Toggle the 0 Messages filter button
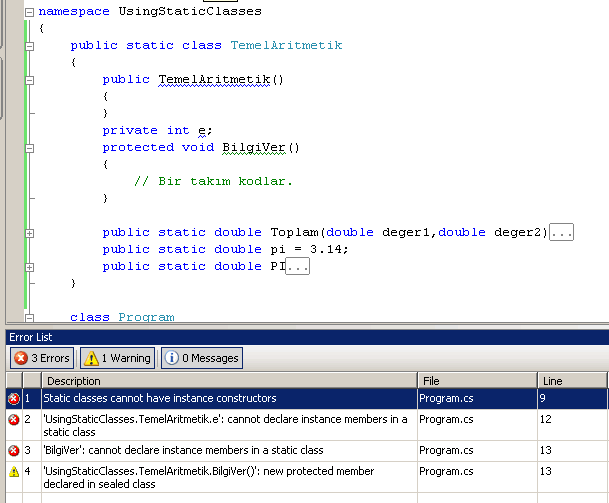Viewport: 609px width, 503px height. [201, 358]
